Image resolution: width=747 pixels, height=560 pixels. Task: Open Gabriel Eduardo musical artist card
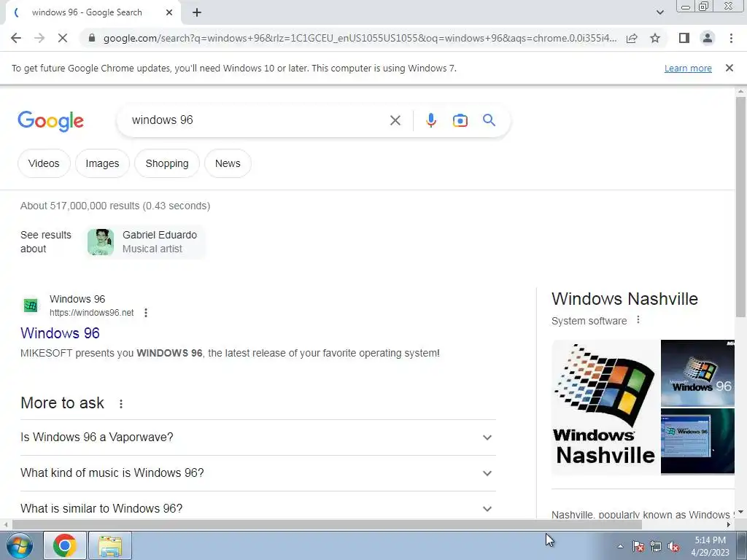tap(146, 242)
